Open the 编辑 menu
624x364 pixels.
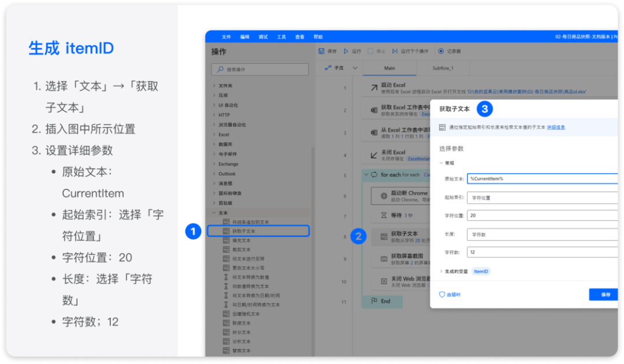pyautogui.click(x=245, y=36)
